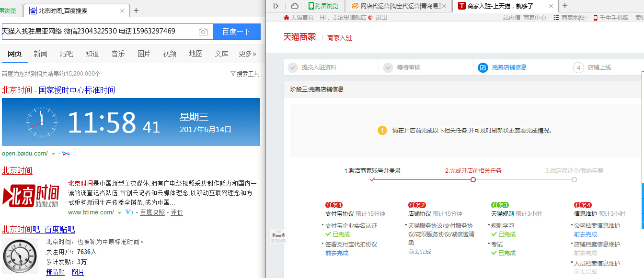Image resolution: width=644 pixels, height=278 pixels.
Task: Click inside the Baidu search input field
Action: click(96, 32)
